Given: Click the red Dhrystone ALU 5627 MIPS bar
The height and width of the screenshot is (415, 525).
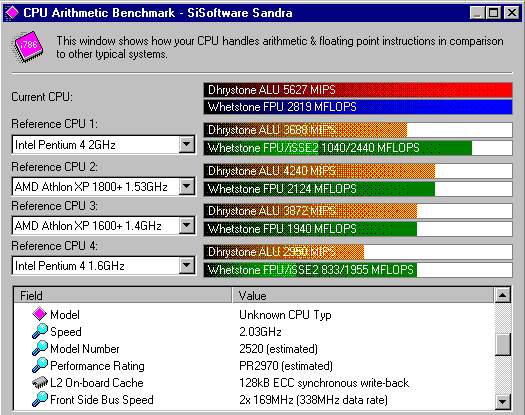Looking at the screenshot, I should [358, 90].
